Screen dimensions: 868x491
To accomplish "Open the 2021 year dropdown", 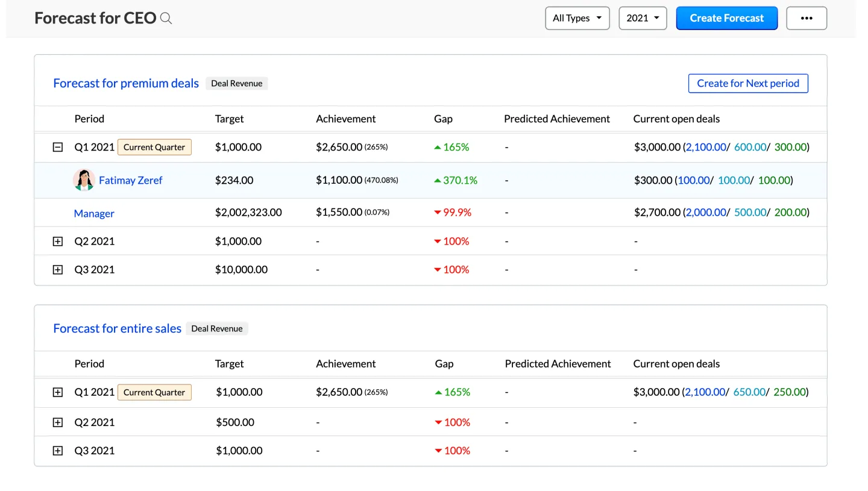I will click(x=643, y=18).
